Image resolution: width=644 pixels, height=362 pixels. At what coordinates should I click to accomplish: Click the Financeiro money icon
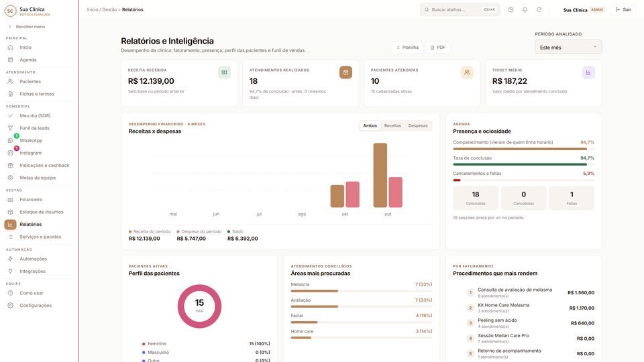coord(10,200)
